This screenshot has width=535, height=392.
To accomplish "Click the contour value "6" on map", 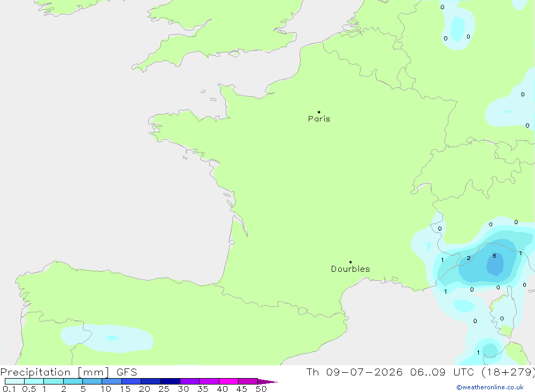I will pos(494,256).
